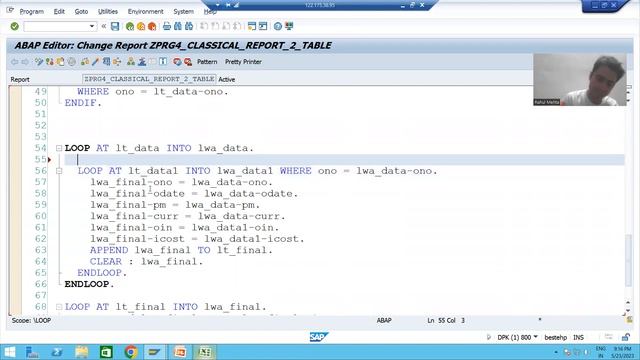Image resolution: width=640 pixels, height=360 pixels.
Task: Run Check syntax with the scales icon
Action: (x=85, y=62)
